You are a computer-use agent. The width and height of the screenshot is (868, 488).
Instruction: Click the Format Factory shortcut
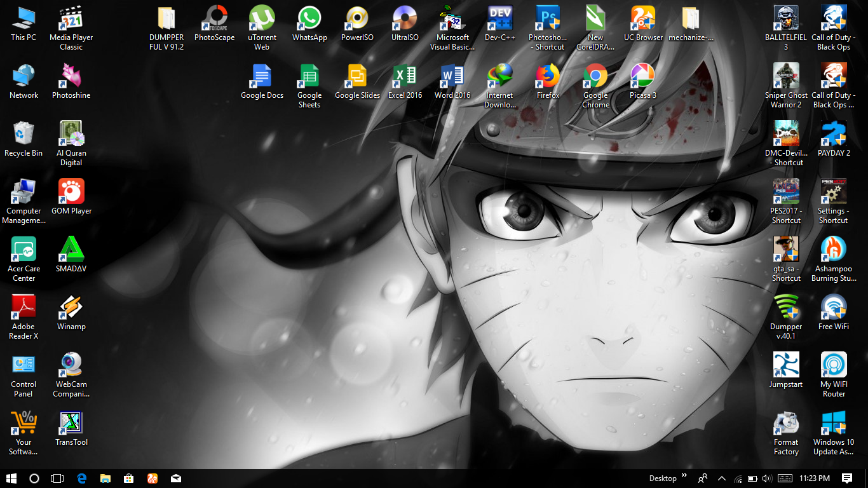(x=786, y=423)
